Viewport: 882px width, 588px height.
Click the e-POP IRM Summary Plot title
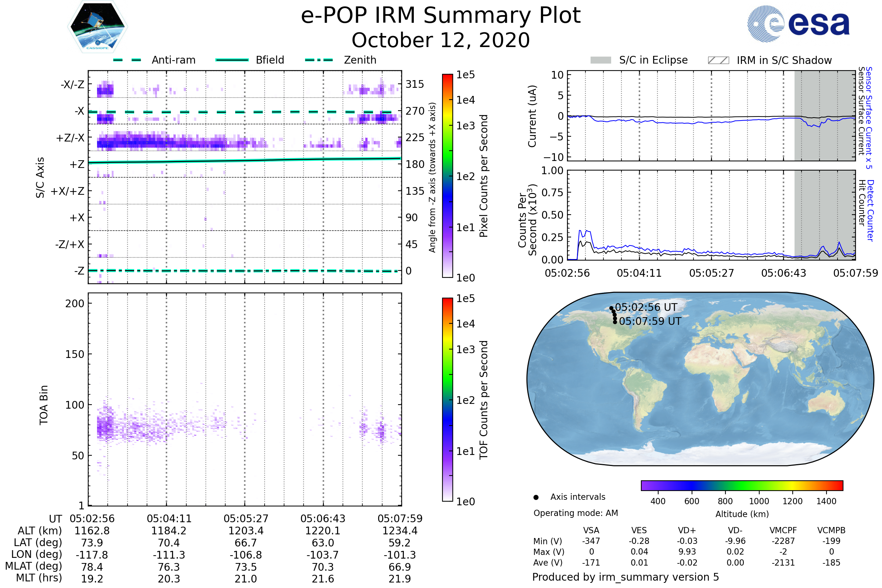coord(441,16)
